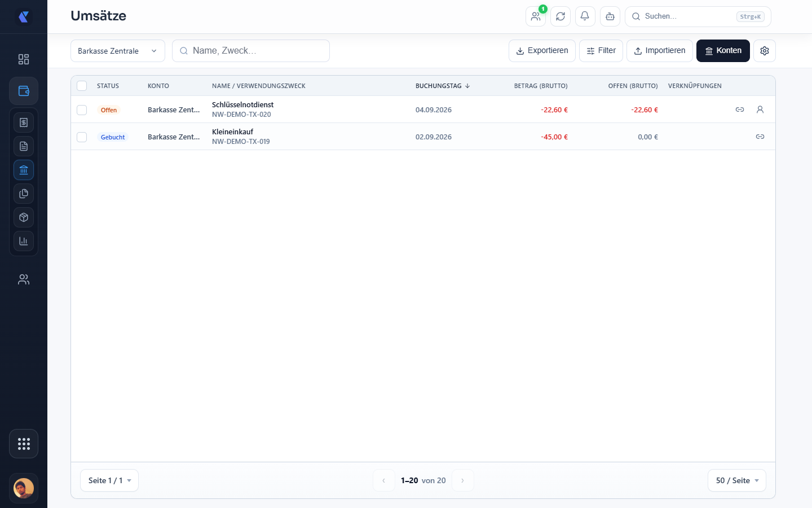Open the wallet section in sidebar
The width and height of the screenshot is (812, 508).
[24, 91]
